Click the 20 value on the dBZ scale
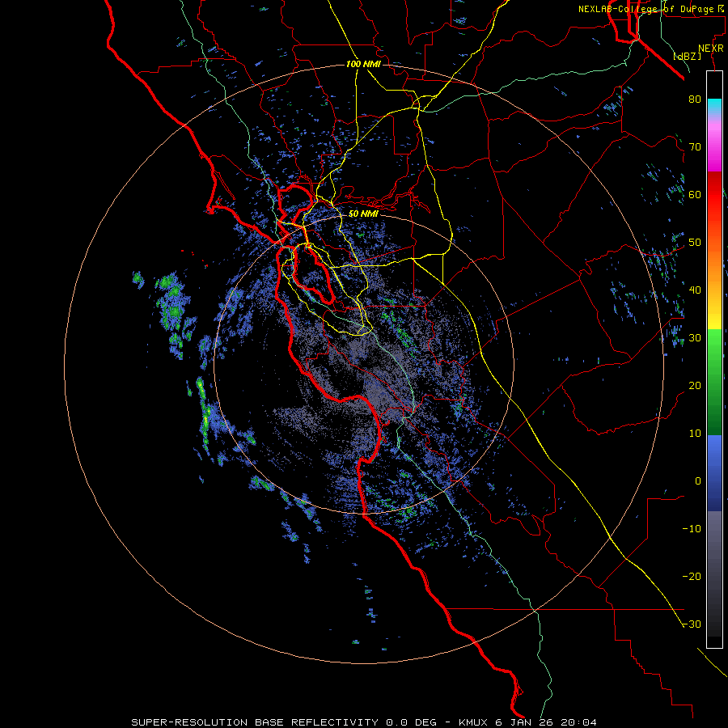This screenshot has width=728, height=728. pyautogui.click(x=695, y=386)
